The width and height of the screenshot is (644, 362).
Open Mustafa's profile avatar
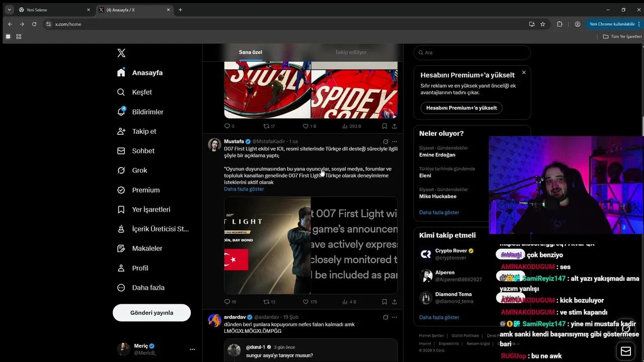215,145
